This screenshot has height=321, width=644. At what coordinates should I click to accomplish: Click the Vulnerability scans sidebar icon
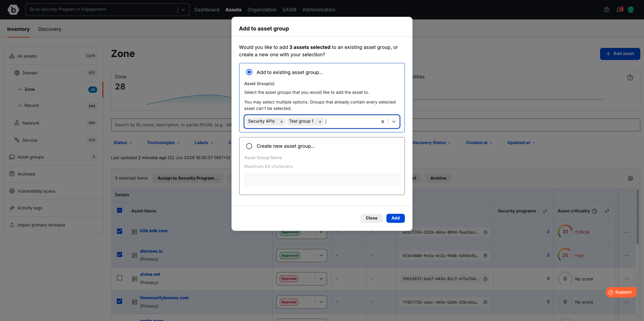tap(12, 191)
